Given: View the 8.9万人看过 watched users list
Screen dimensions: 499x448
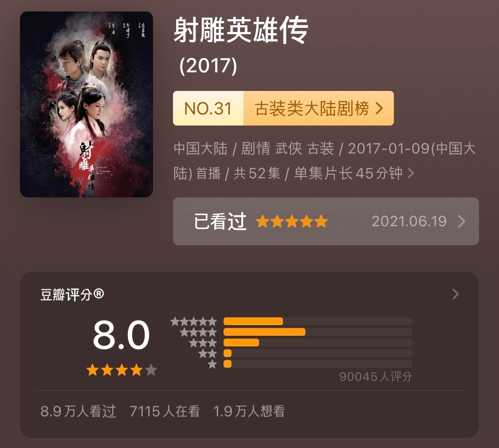Looking at the screenshot, I should [78, 411].
